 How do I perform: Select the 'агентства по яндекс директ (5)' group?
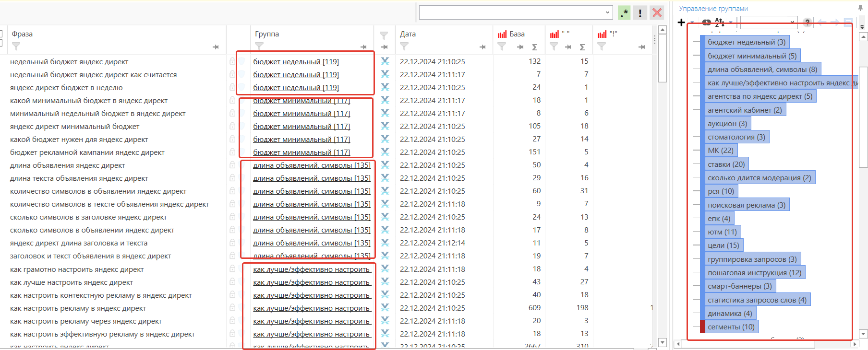[x=760, y=96]
